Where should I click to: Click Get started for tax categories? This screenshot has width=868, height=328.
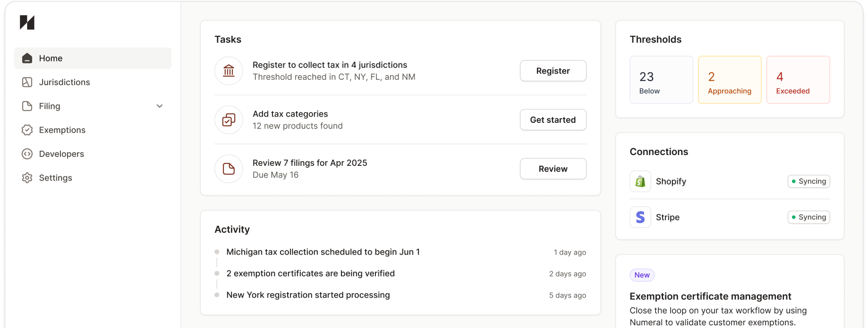[x=553, y=120]
